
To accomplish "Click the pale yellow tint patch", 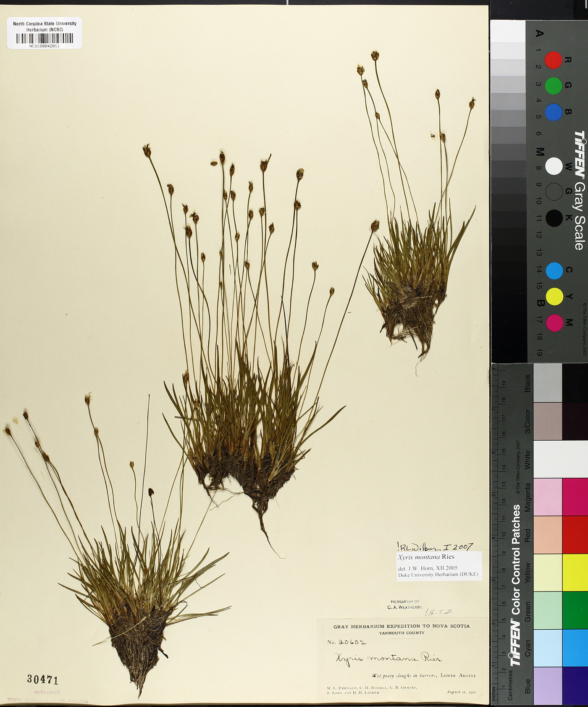I will click(x=548, y=573).
